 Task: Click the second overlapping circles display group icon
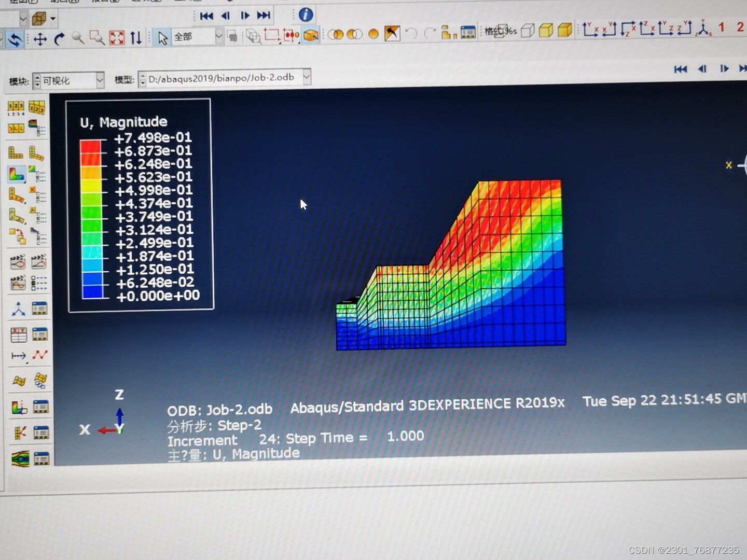(354, 34)
